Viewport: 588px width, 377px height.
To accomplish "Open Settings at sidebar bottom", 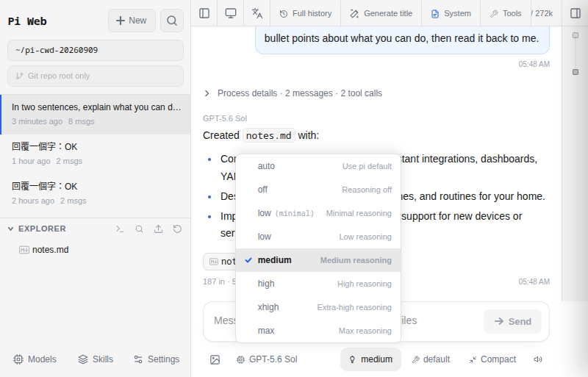I will pos(157,359).
